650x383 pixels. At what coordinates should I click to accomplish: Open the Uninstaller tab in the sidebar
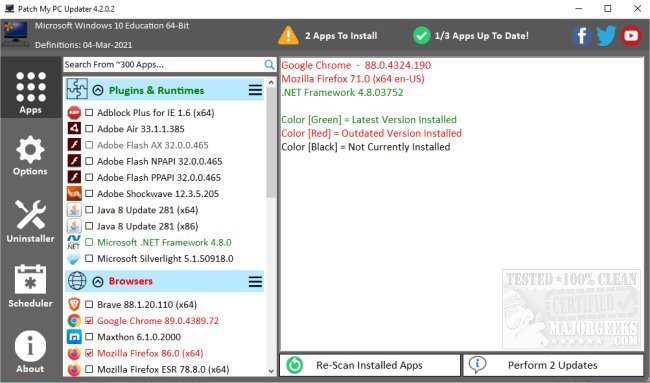[30, 221]
